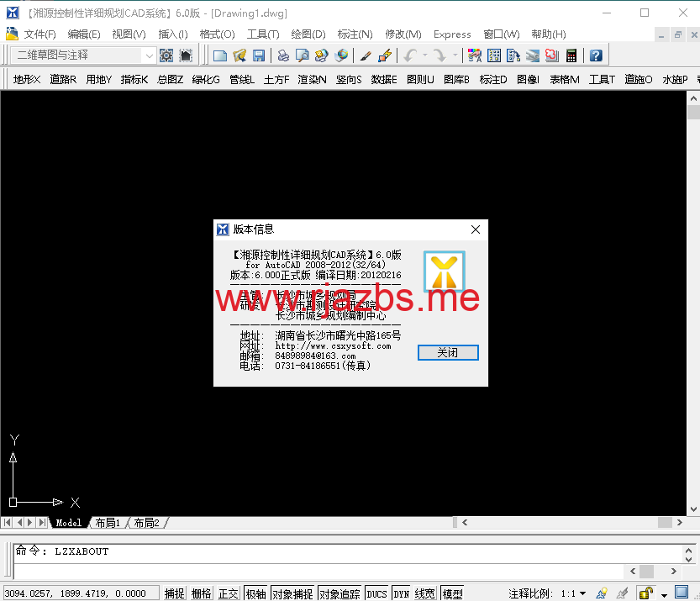The width and height of the screenshot is (700, 601).
Task: Open the Tool Palettes icon
Action: click(513, 55)
